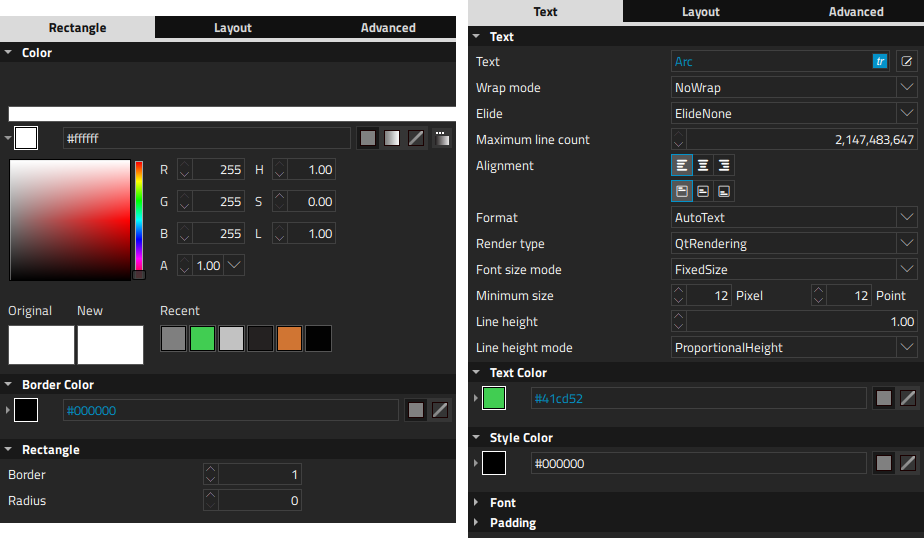924x538 pixels.
Task: Open the gradient presets icon in Color section
Action: pos(441,138)
